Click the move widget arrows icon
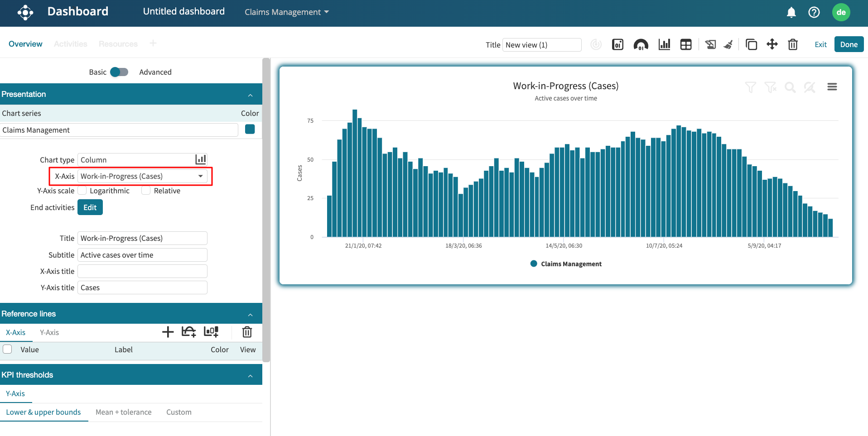 pyautogui.click(x=772, y=44)
